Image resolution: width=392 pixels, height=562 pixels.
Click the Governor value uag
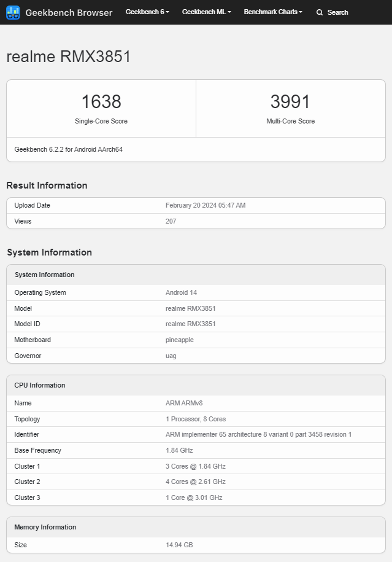point(171,356)
